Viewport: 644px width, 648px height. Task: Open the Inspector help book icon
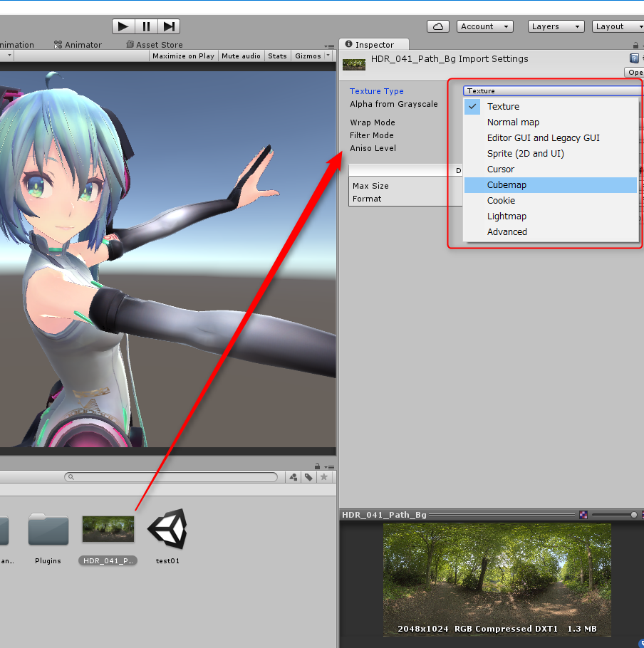click(x=633, y=58)
